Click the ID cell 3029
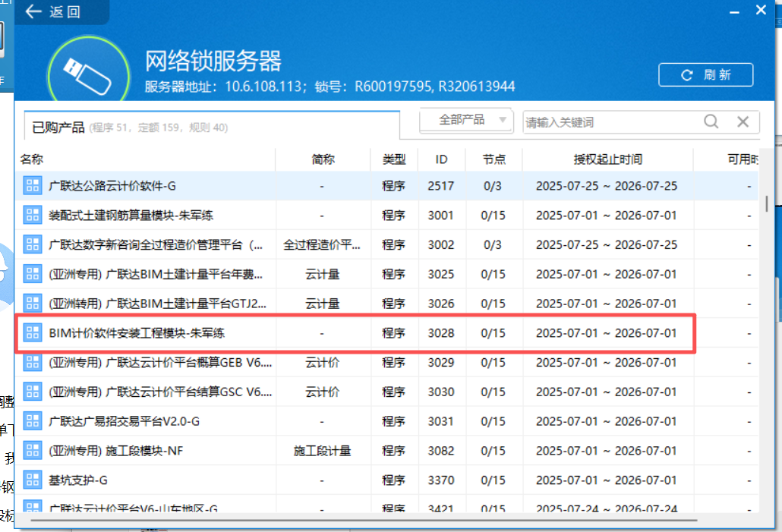Viewport: 782px width, 532px height. coord(441,363)
